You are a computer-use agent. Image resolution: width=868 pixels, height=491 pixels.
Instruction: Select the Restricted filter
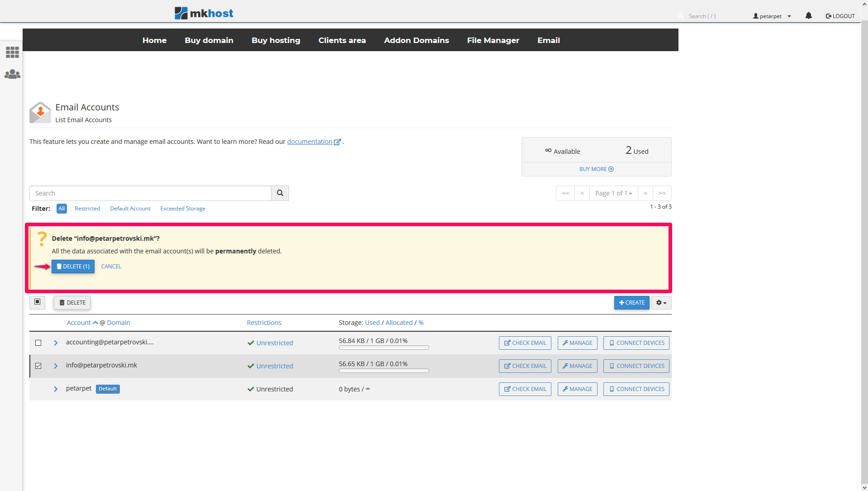pos(87,209)
